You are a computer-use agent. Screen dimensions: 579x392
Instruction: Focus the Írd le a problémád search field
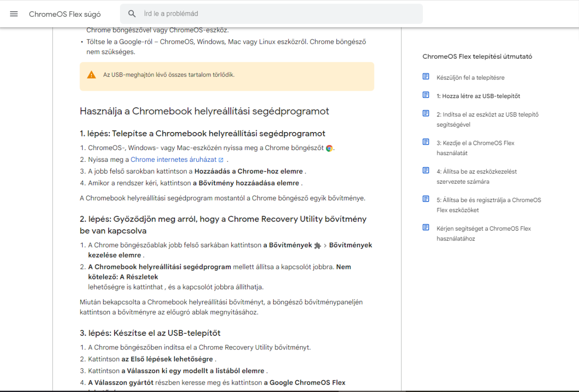click(x=271, y=14)
